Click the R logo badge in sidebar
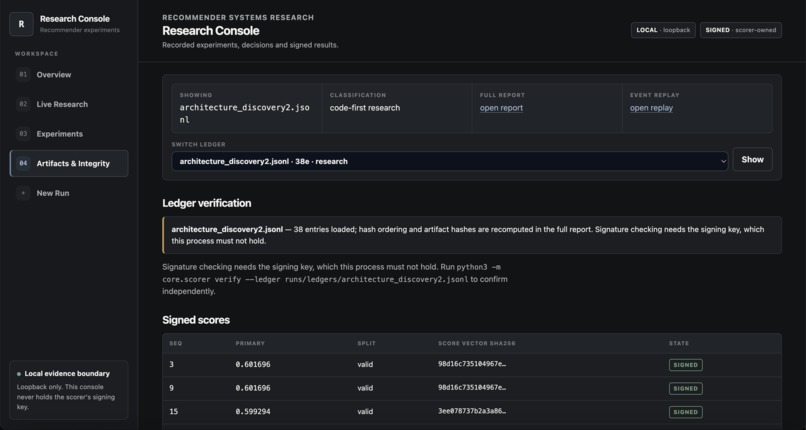This screenshot has width=806, height=430. click(21, 24)
